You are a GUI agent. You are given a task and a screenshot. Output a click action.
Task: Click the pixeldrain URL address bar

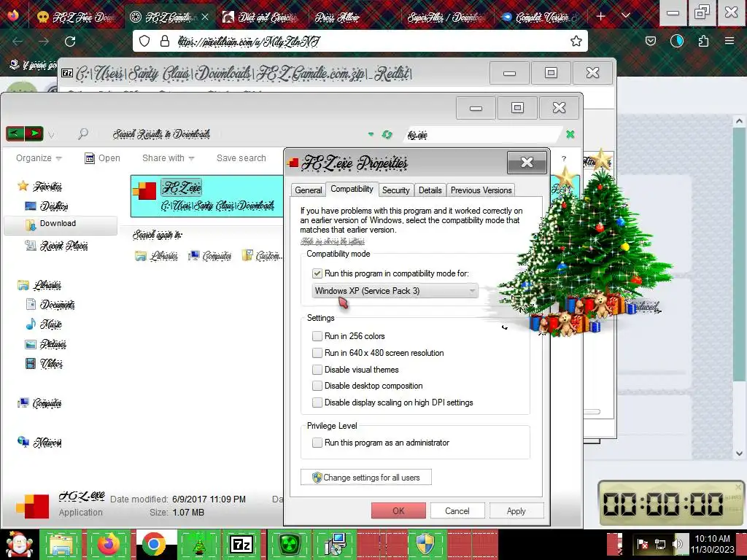(x=360, y=42)
